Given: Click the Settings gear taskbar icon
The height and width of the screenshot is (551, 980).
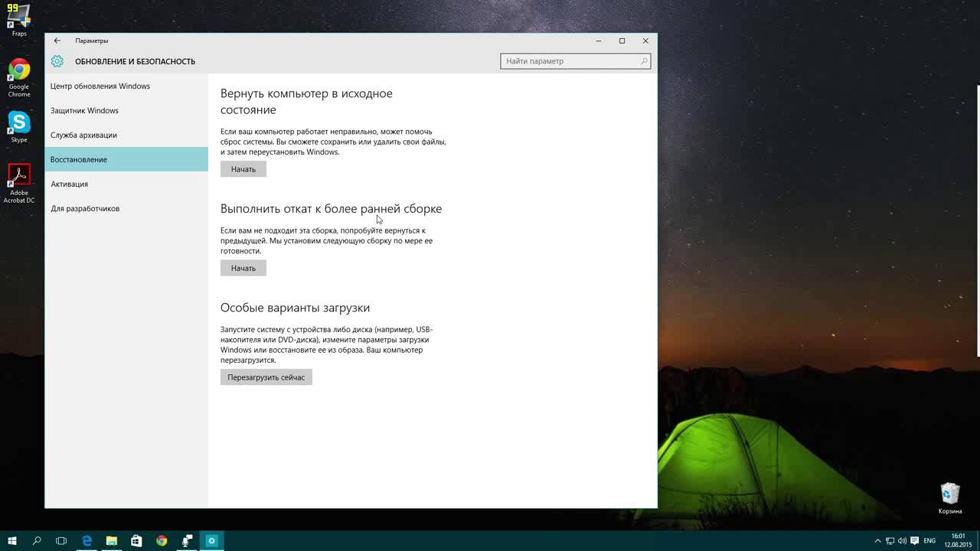Looking at the screenshot, I should tap(212, 541).
